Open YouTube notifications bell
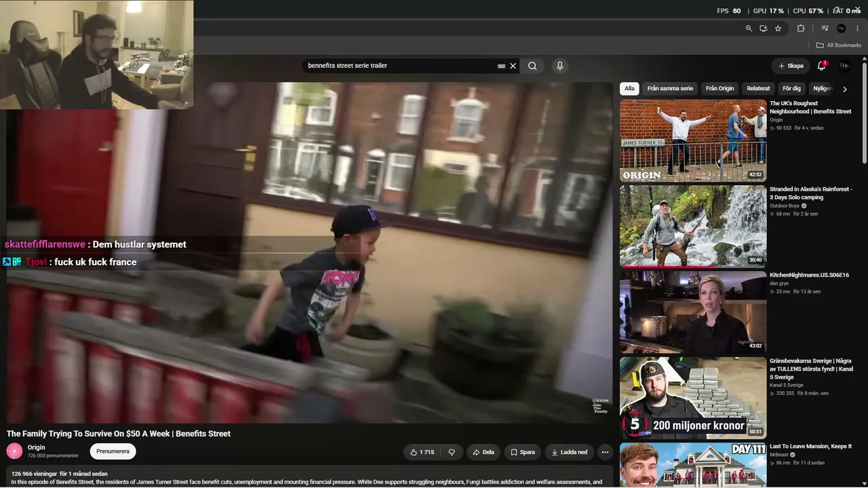 click(x=821, y=66)
